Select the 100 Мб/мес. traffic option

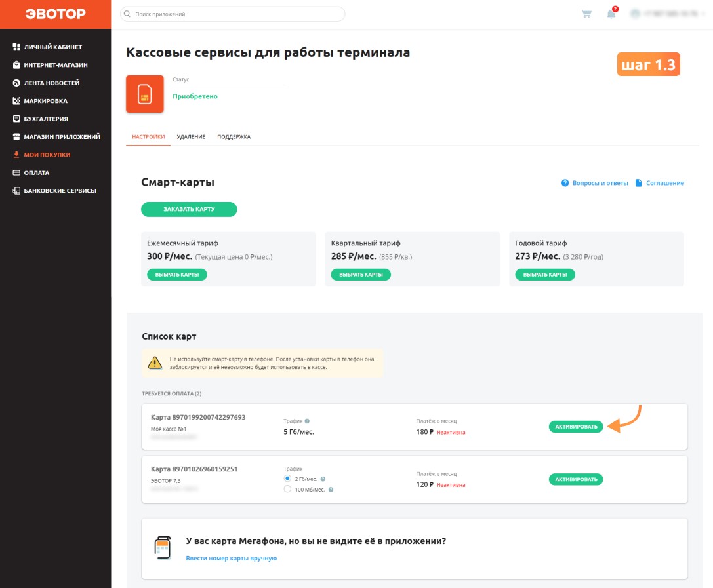[x=287, y=490]
